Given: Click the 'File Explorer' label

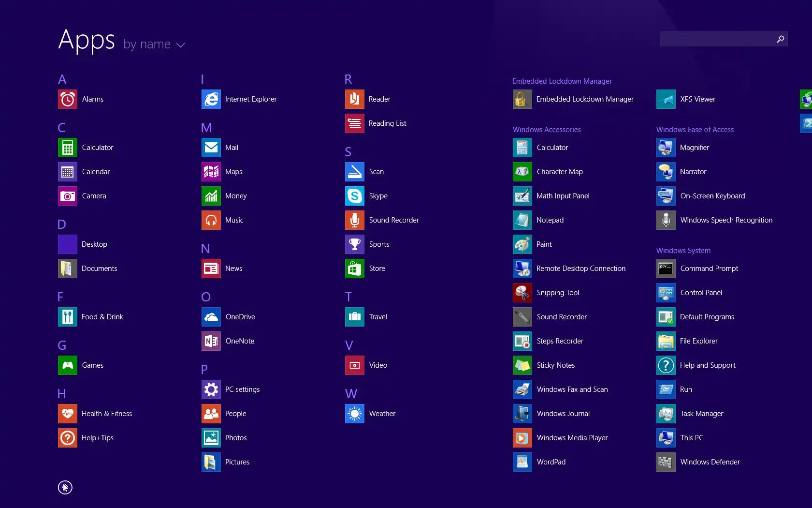Looking at the screenshot, I should click(699, 341).
